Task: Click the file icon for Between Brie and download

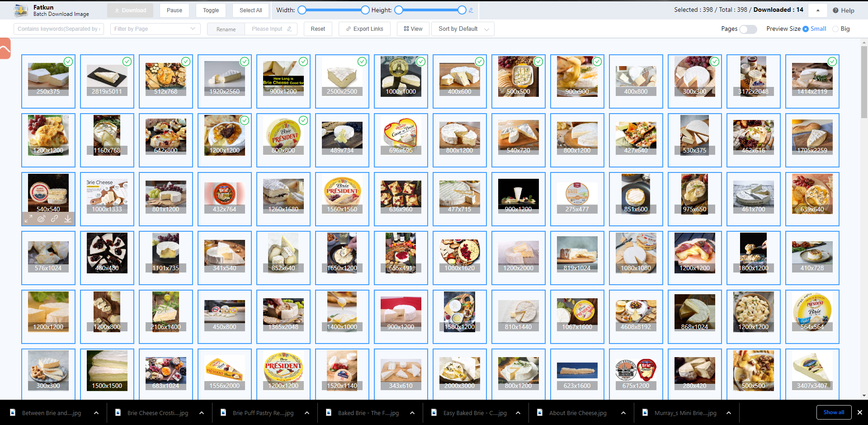Action: point(13,412)
